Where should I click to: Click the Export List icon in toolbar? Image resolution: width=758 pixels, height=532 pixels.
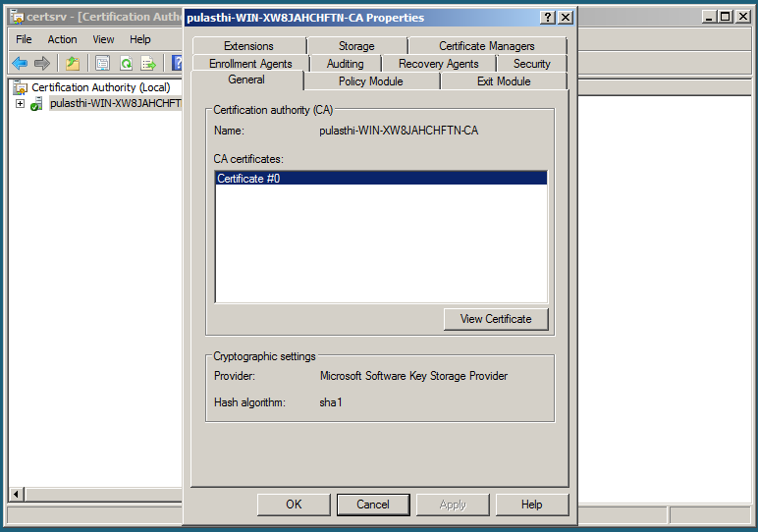pyautogui.click(x=148, y=63)
